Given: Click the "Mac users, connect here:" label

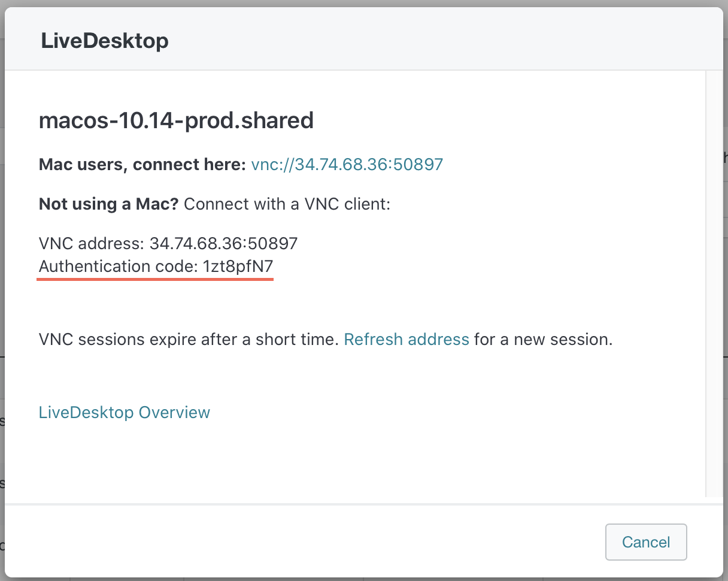Looking at the screenshot, I should point(142,164).
